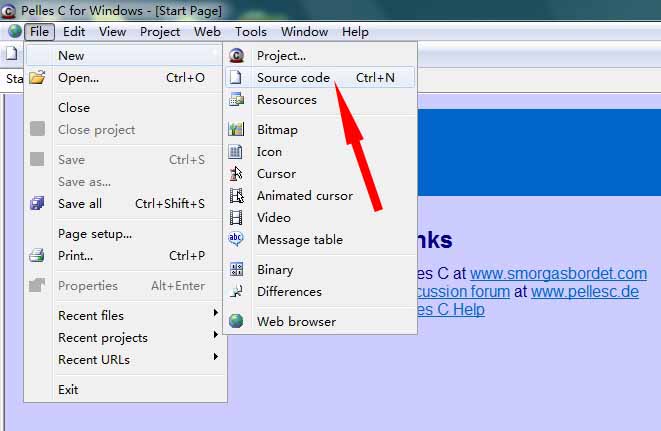Click the globe icon beside File menu

pyautogui.click(x=15, y=31)
